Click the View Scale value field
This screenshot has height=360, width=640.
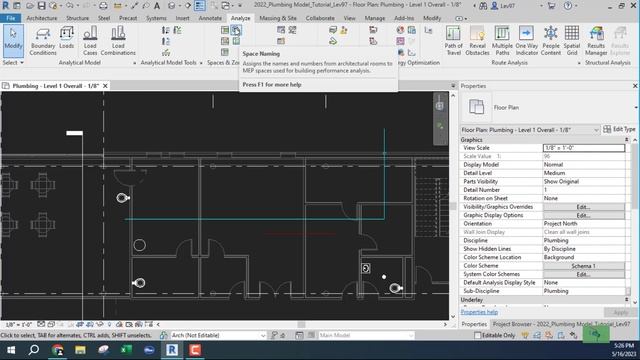(x=584, y=148)
